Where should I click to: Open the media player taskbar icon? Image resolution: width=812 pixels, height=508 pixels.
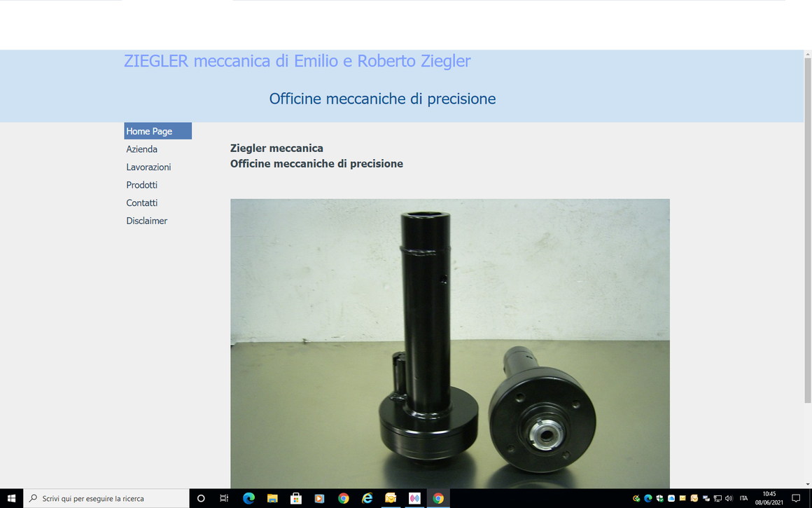(319, 498)
